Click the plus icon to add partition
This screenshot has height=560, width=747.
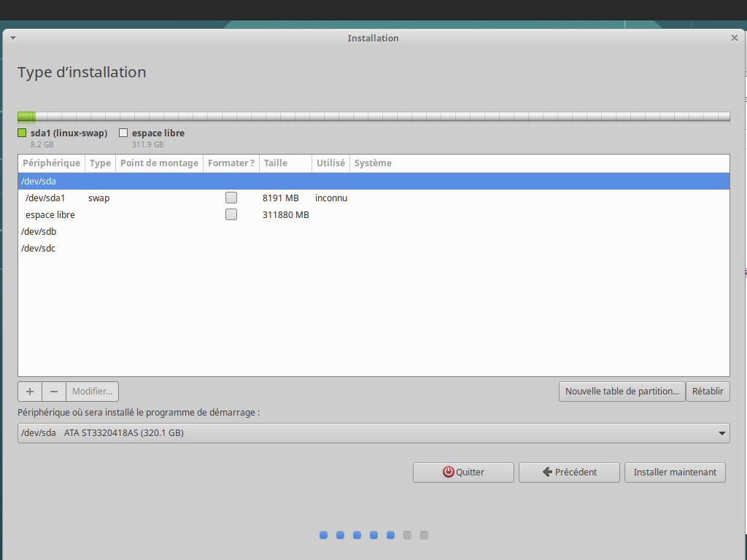coord(30,392)
